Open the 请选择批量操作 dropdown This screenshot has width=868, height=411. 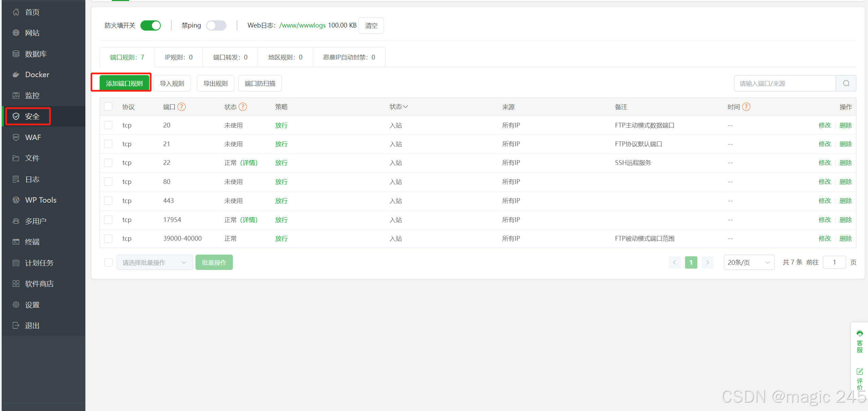(154, 262)
